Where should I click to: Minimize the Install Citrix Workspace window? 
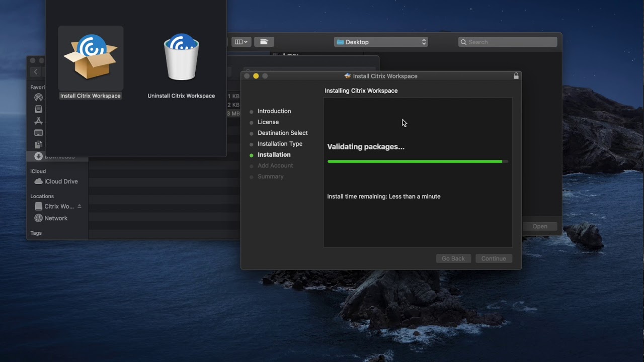(x=256, y=76)
